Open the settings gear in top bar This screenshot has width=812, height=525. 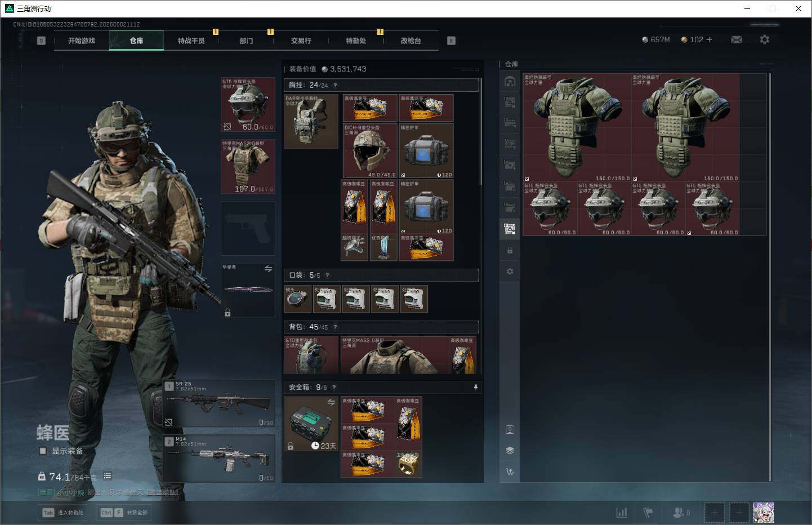(764, 39)
